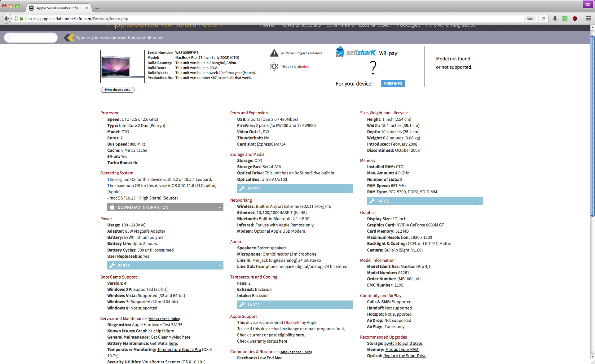This screenshot has width=595, height=364.
Task: Click the wrench icon on Memory PARTS bar
Action: click(x=372, y=201)
